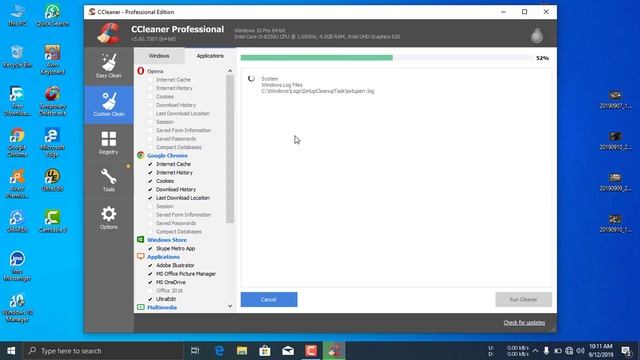Open File Explorer from the taskbar

(x=242, y=351)
